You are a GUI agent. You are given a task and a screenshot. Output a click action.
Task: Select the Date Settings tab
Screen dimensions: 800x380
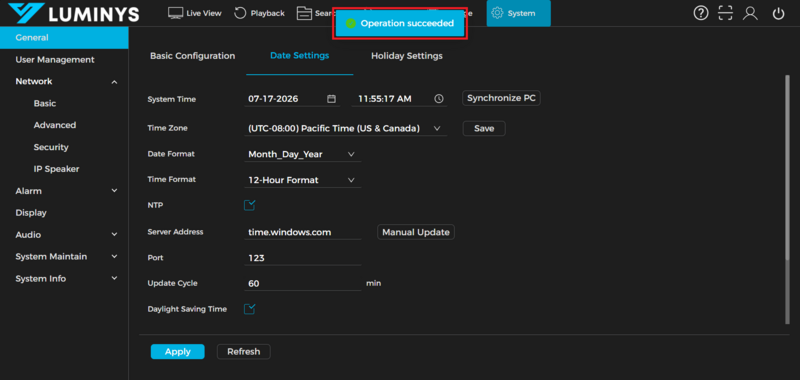click(x=299, y=56)
